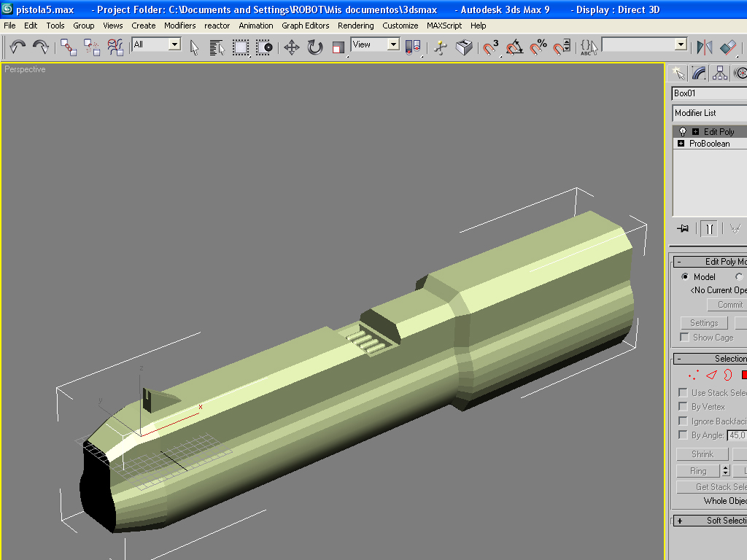Activate the Select and Rotate tool
This screenshot has width=747, height=560.
click(x=315, y=47)
